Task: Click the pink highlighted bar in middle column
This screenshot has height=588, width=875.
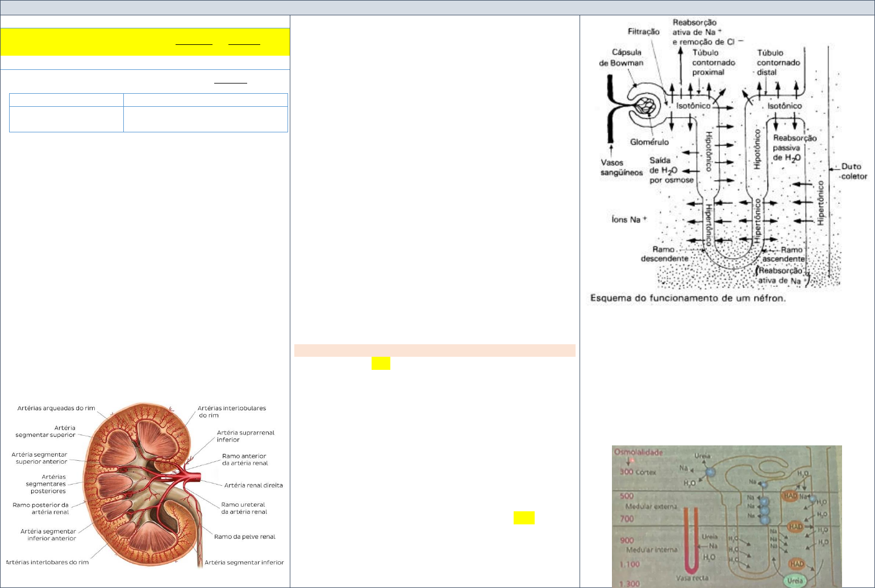Action: [435, 350]
